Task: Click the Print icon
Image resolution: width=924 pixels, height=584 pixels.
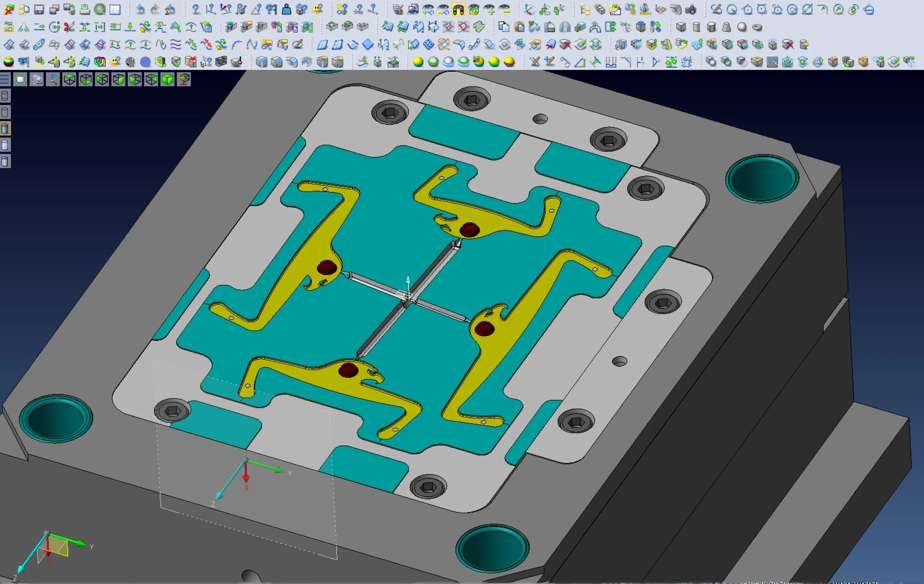Action: [84, 9]
